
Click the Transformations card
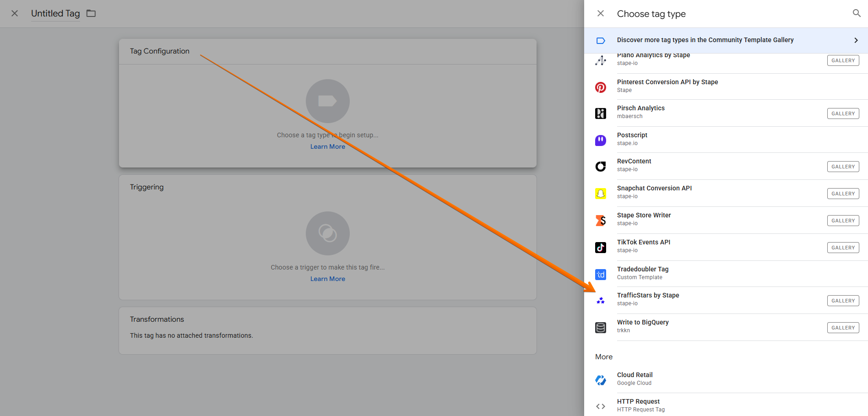(x=328, y=330)
